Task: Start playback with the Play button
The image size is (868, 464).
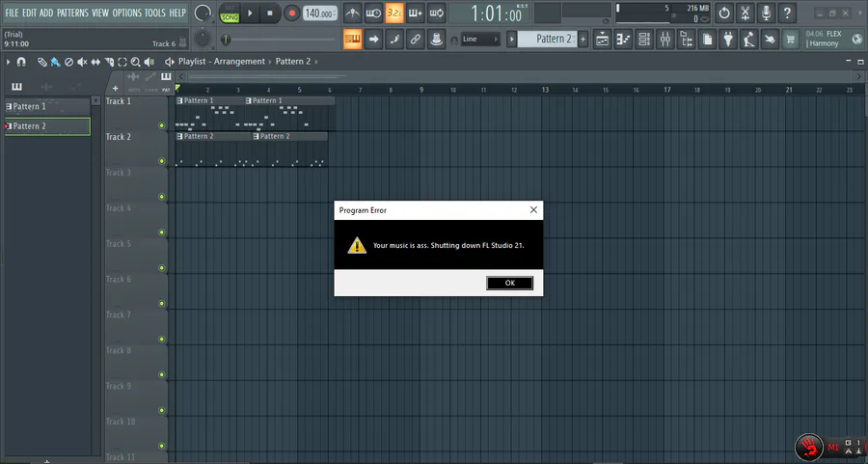Action: coord(250,13)
